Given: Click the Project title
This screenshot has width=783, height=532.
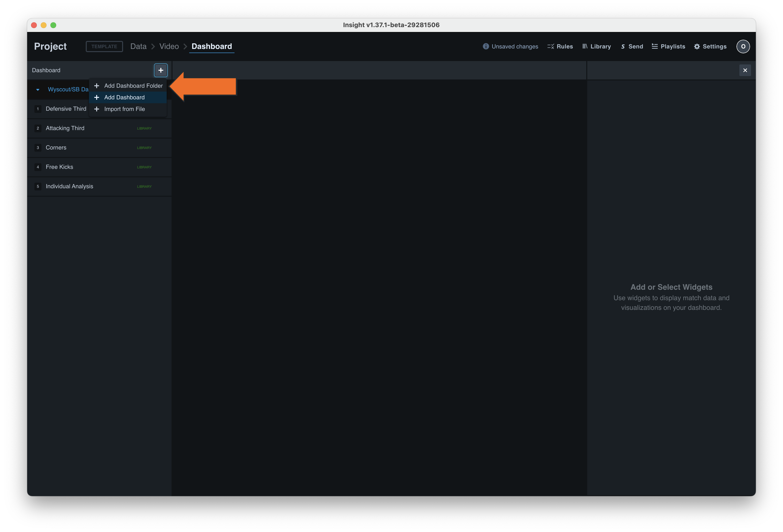Looking at the screenshot, I should tap(50, 47).
